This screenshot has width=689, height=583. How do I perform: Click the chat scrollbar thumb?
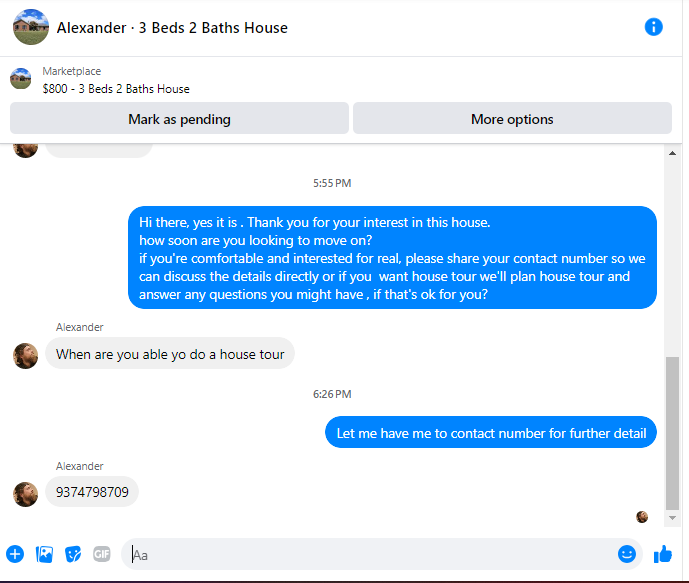point(672,433)
